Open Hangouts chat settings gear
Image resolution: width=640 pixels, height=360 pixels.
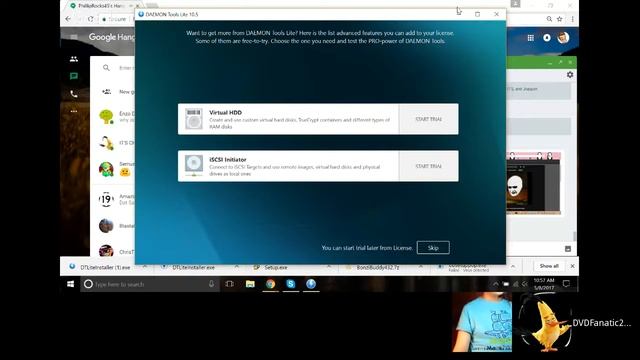click(570, 75)
